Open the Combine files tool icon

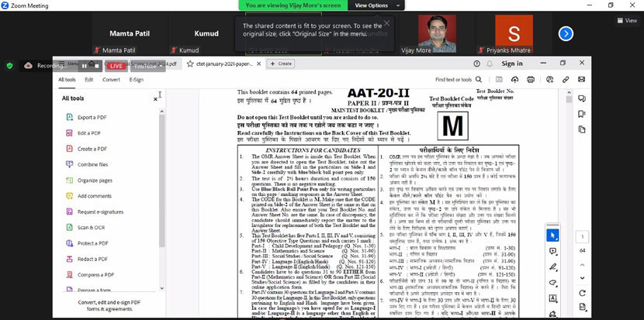tap(69, 164)
